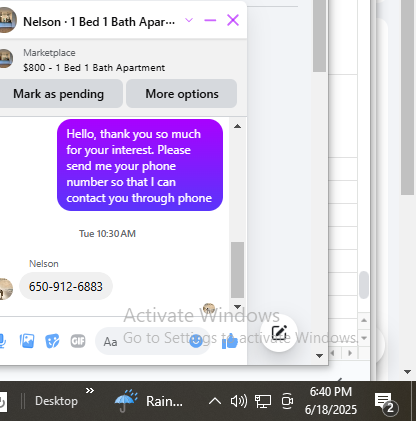Open network connection icon in tray

(263, 401)
